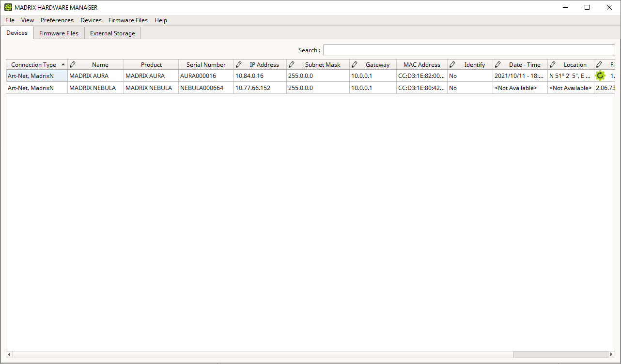Switch to the External Storage tab

tap(113, 33)
